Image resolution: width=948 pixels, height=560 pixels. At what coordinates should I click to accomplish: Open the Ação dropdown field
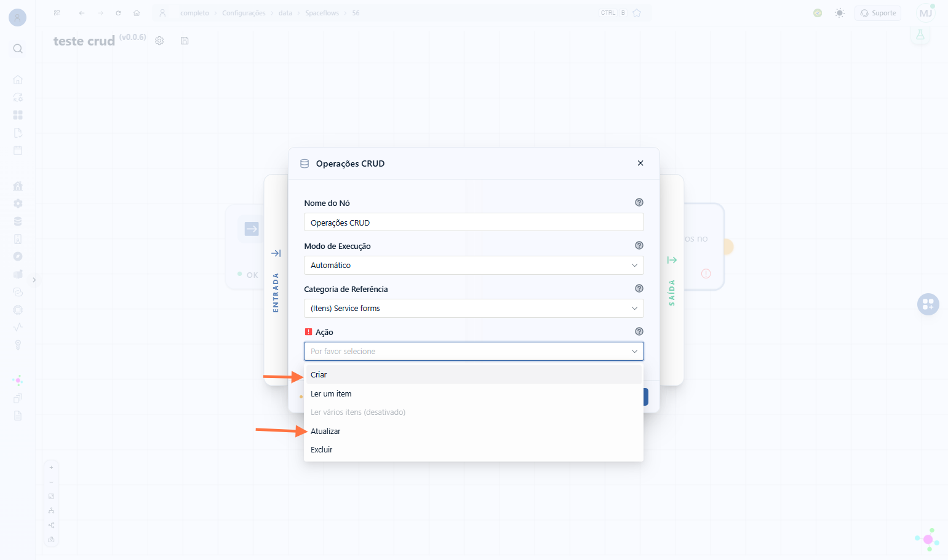474,351
